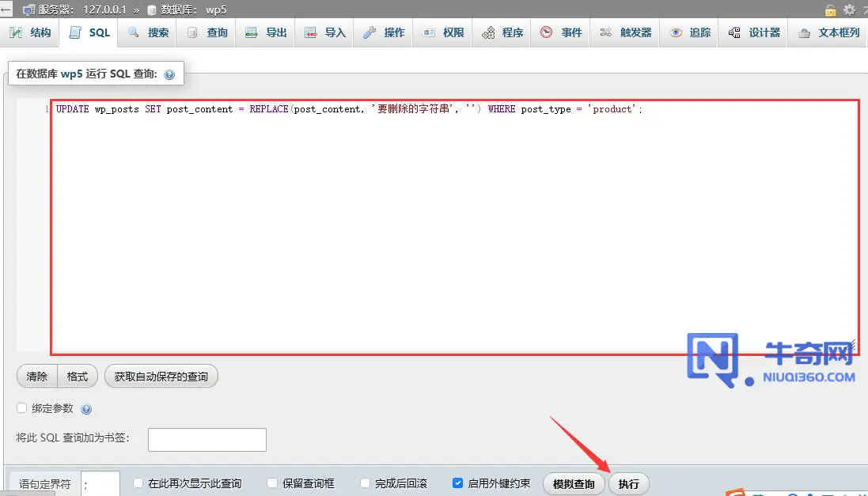Click the help icon next to 绑定参数
The width and height of the screenshot is (868, 496).
pyautogui.click(x=86, y=409)
